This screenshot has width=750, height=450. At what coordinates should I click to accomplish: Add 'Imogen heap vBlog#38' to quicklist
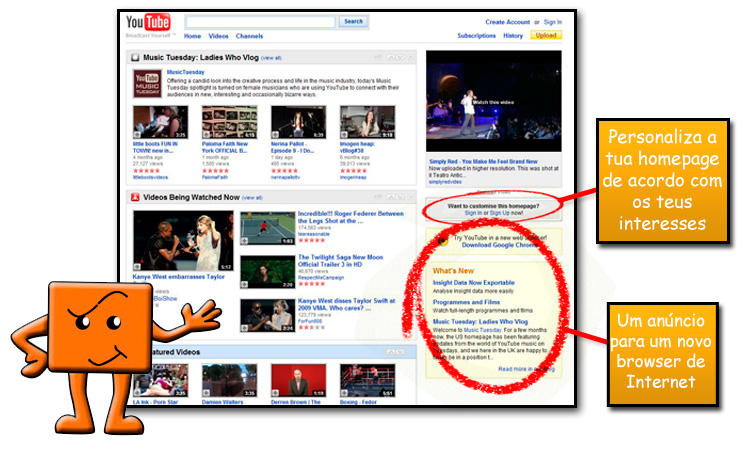(344, 135)
